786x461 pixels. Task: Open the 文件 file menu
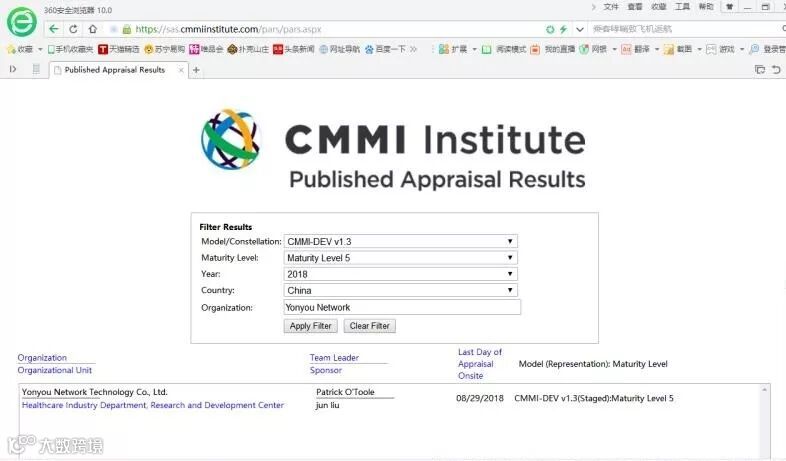[x=611, y=7]
